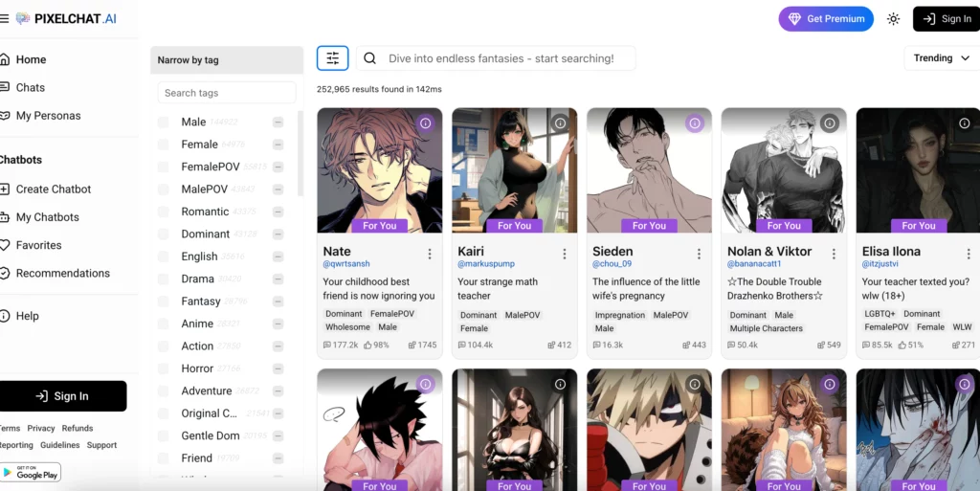The height and width of the screenshot is (491, 980).
Task: Open info icon on Nate card
Action: pos(426,123)
